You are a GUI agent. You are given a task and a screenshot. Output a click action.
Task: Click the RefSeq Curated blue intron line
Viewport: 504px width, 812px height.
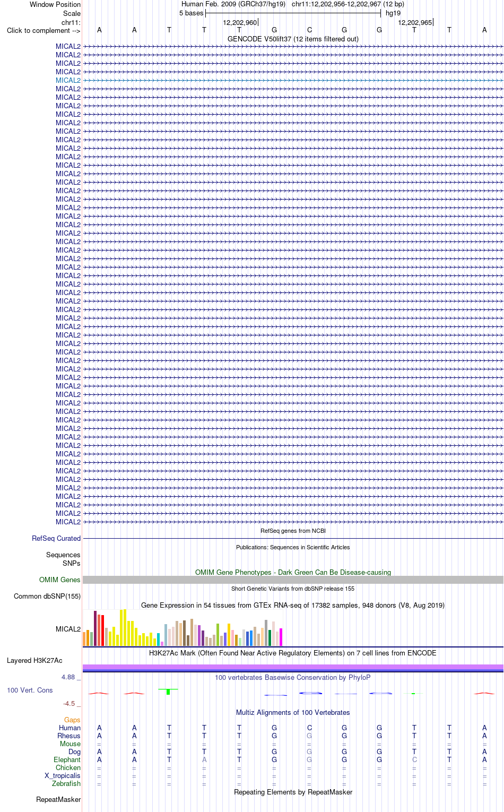click(293, 538)
